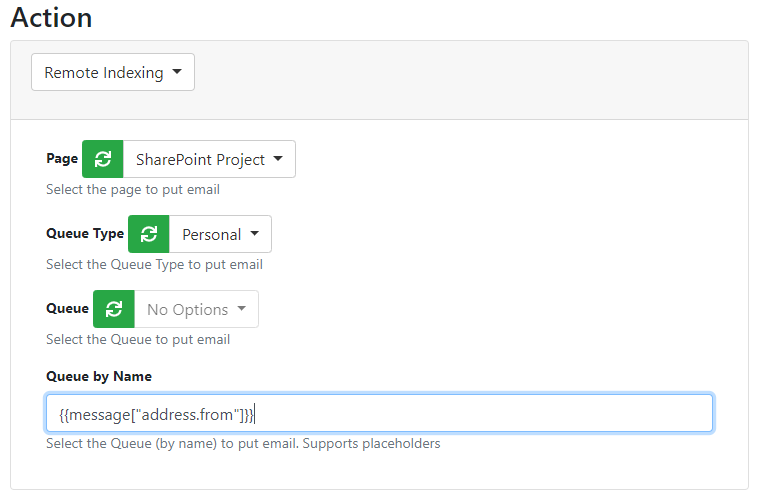Click the Queue by Name label
This screenshot has height=498, width=761.
coord(99,376)
